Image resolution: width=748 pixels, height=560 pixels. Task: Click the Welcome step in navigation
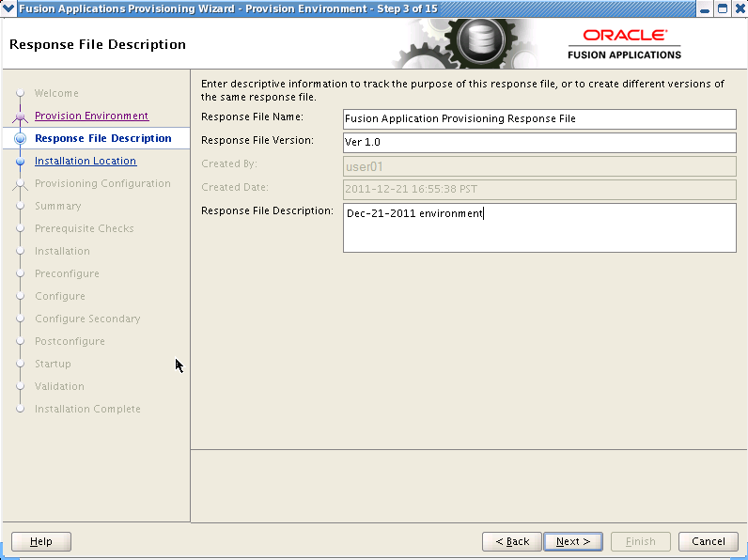56,93
